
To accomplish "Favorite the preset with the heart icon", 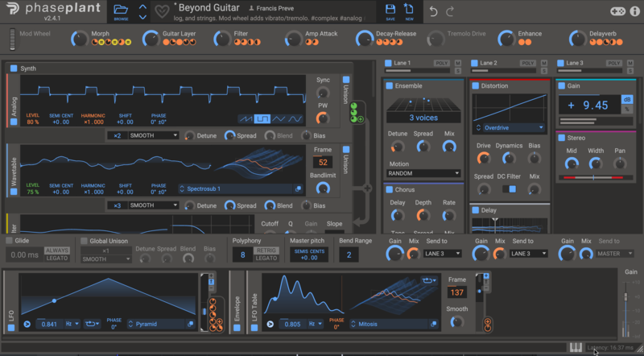I will 163,12.
